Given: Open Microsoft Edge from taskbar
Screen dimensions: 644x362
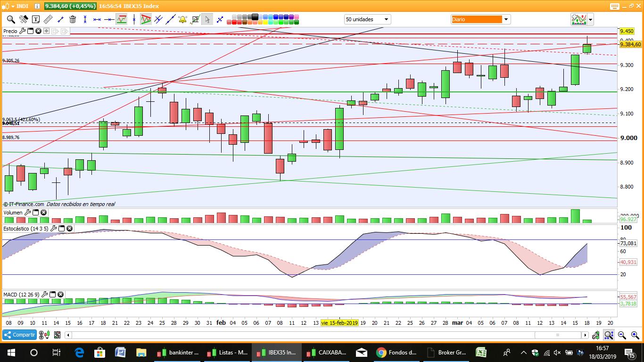Looking at the screenshot, I should (x=78, y=352).
